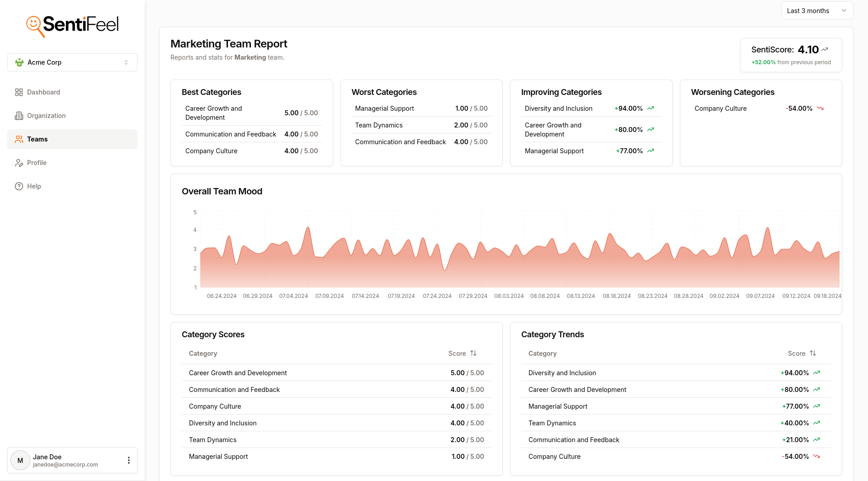
Task: Click Communication and Feedback in Best Categories
Action: [231, 134]
